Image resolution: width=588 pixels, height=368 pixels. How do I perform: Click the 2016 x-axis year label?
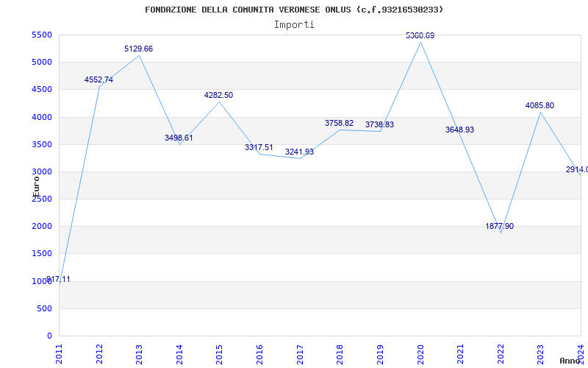point(259,354)
